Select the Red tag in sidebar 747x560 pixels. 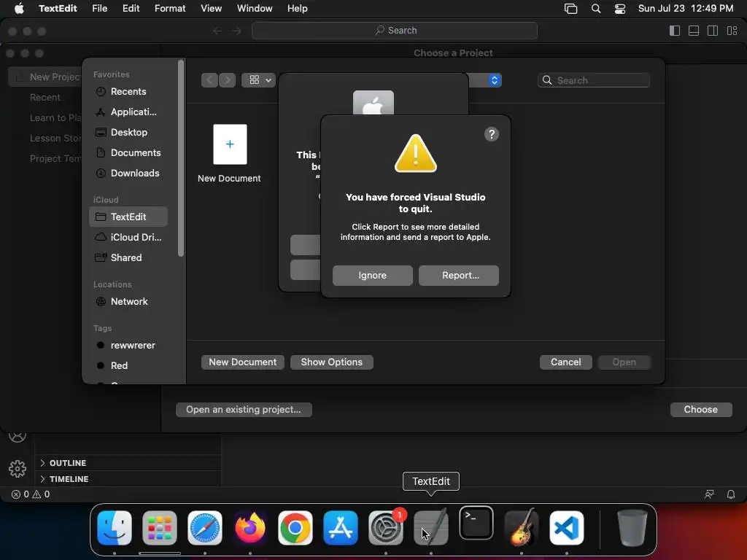[128, 366]
